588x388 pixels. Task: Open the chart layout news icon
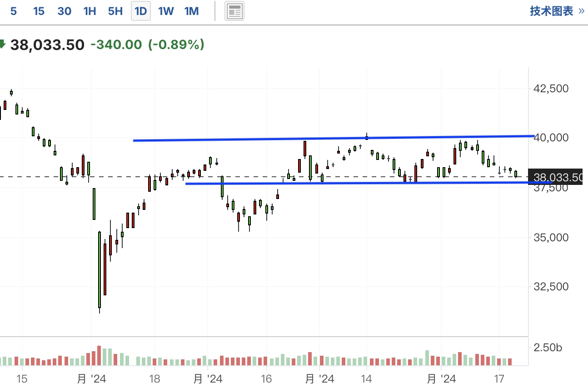(234, 11)
